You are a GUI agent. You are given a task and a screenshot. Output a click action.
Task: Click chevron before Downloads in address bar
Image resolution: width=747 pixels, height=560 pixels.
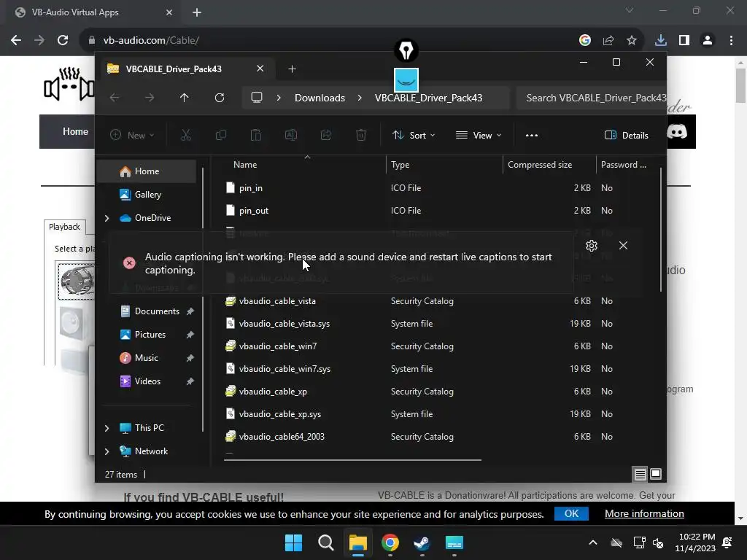point(279,98)
